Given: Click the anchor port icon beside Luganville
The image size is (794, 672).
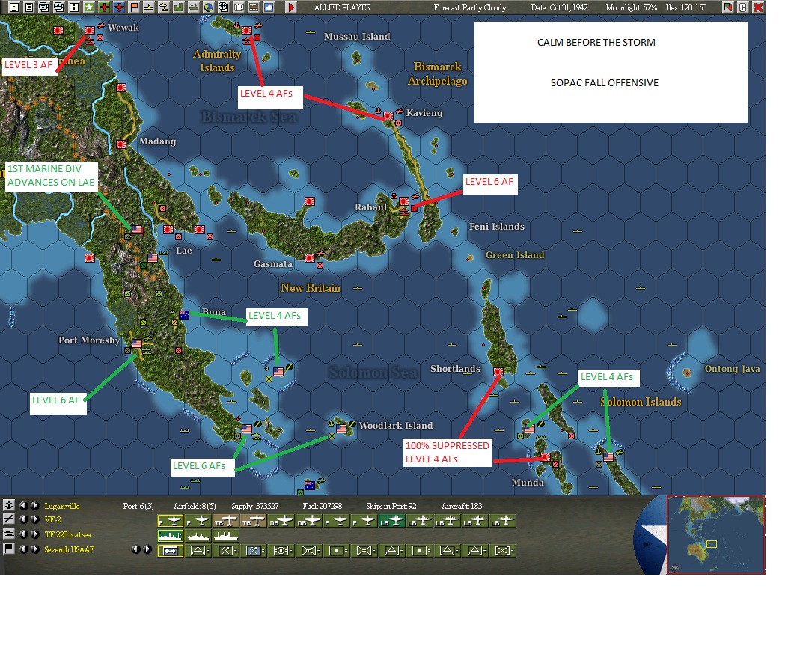Looking at the screenshot, I should pyautogui.click(x=9, y=505).
